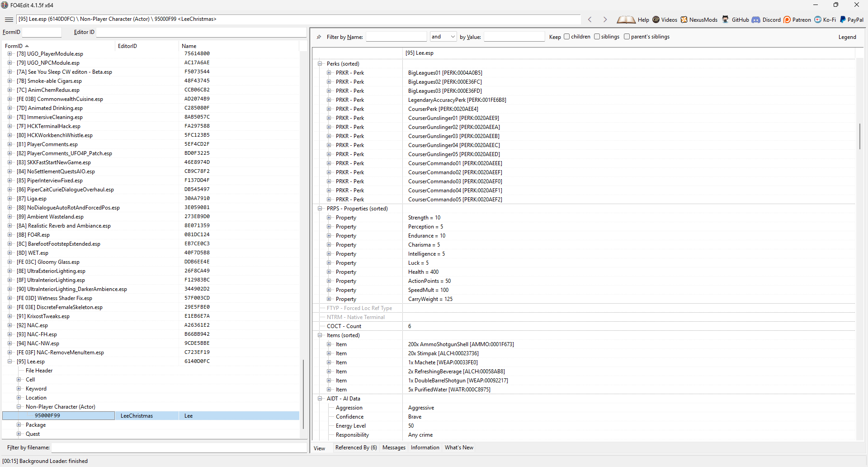Collapse PRPS - Properties (sorted) section
This screenshot has width=868, height=467.
tap(320, 209)
